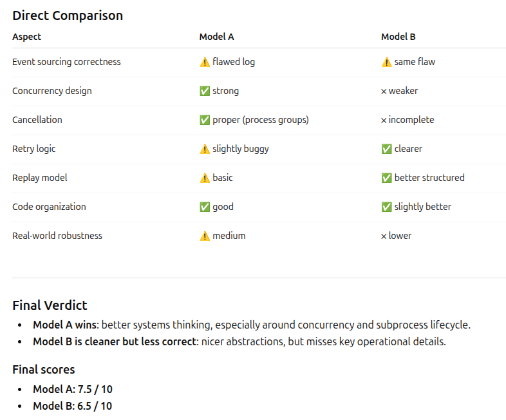506x420 pixels.
Task: Click the green checkmark beside 'clearer'
Action: (x=386, y=149)
